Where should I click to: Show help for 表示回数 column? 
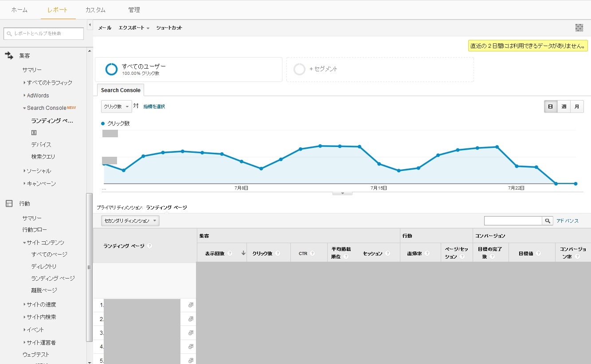pos(230,253)
